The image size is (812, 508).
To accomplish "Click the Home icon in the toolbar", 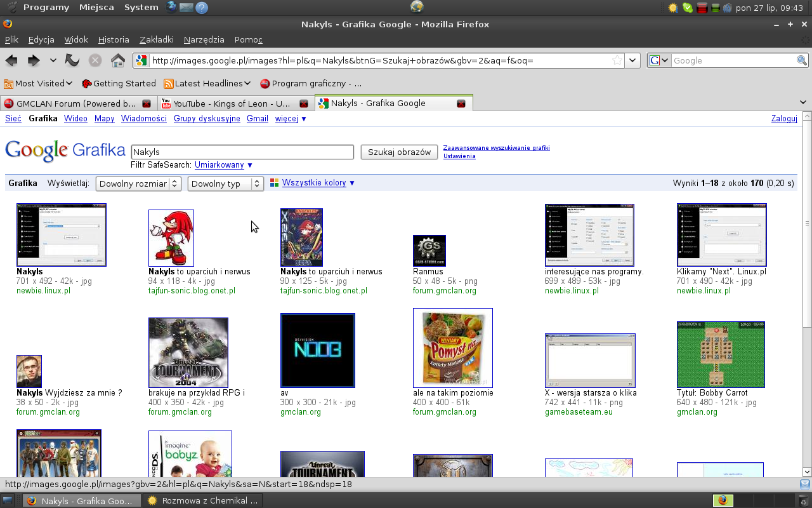I will point(117,60).
